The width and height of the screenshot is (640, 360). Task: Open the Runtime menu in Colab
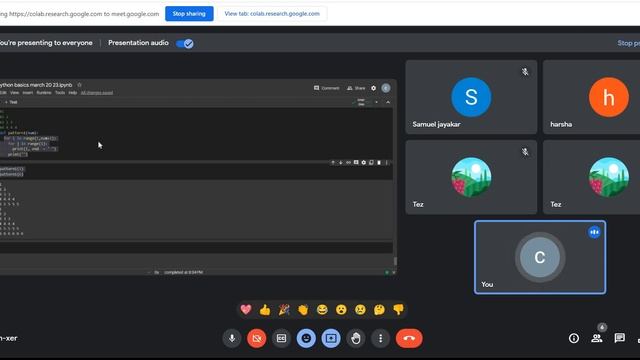pyautogui.click(x=44, y=93)
